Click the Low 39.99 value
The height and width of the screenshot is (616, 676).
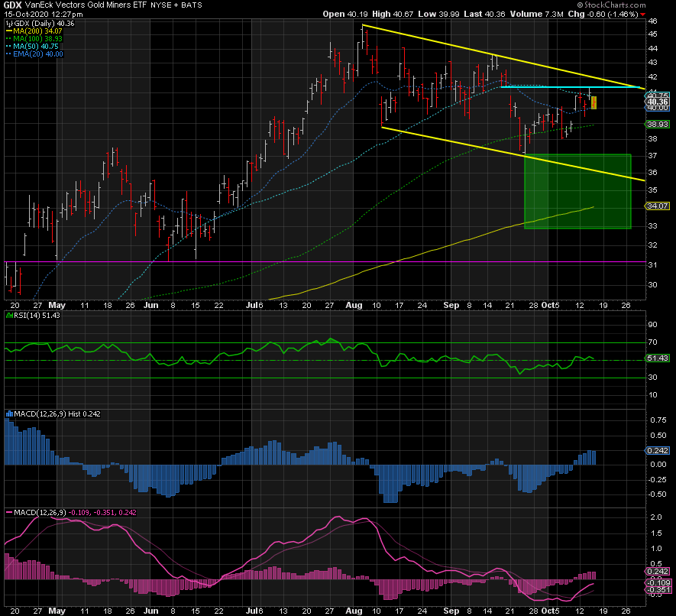pyautogui.click(x=438, y=15)
